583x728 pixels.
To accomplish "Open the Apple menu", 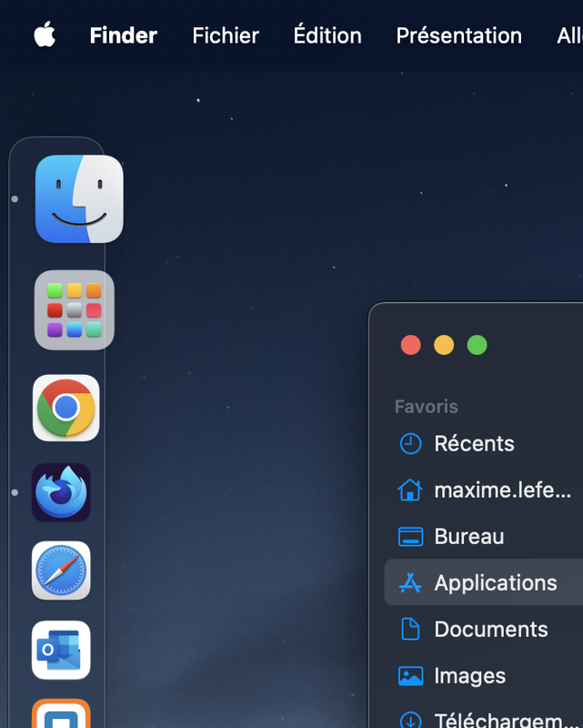I will 45,35.
